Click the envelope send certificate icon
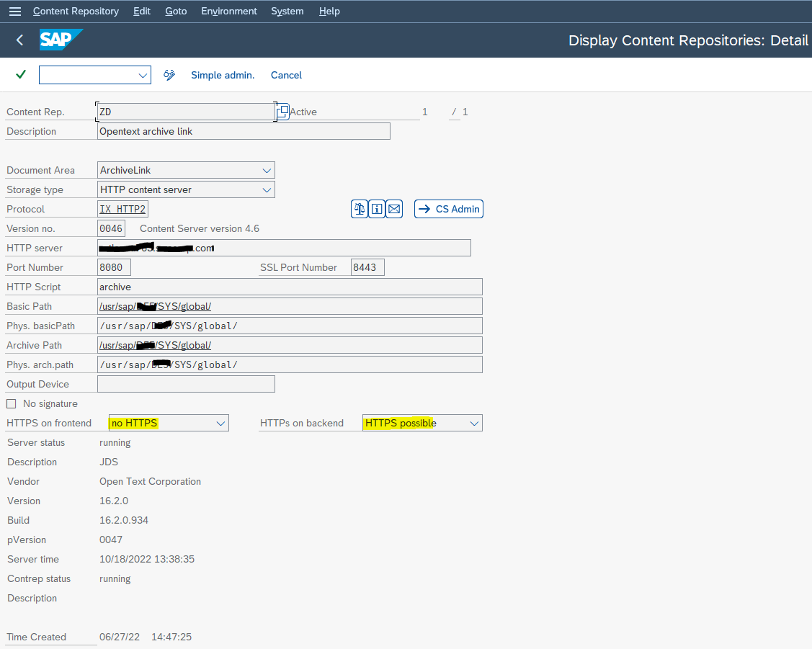Screen dimensions: 812x649 click(x=394, y=209)
